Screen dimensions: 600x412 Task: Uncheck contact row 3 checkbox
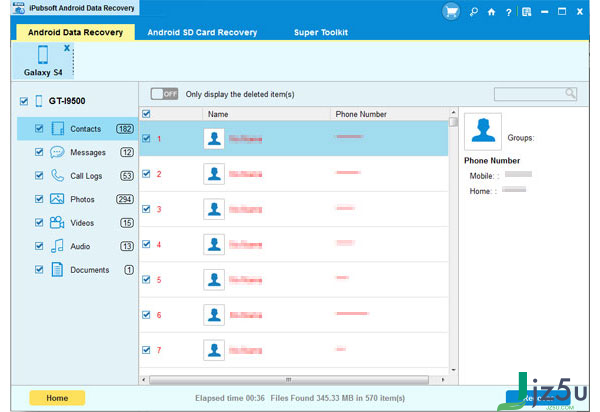pyautogui.click(x=146, y=208)
